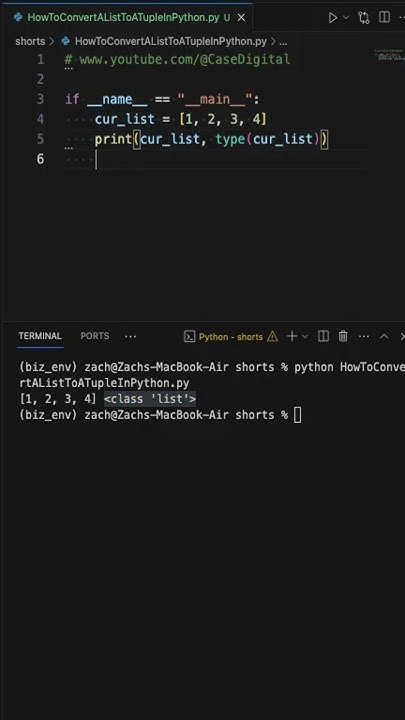Close the HowToConvertAListToATupleInPython.py tab
The image size is (405, 720).
[241, 18]
